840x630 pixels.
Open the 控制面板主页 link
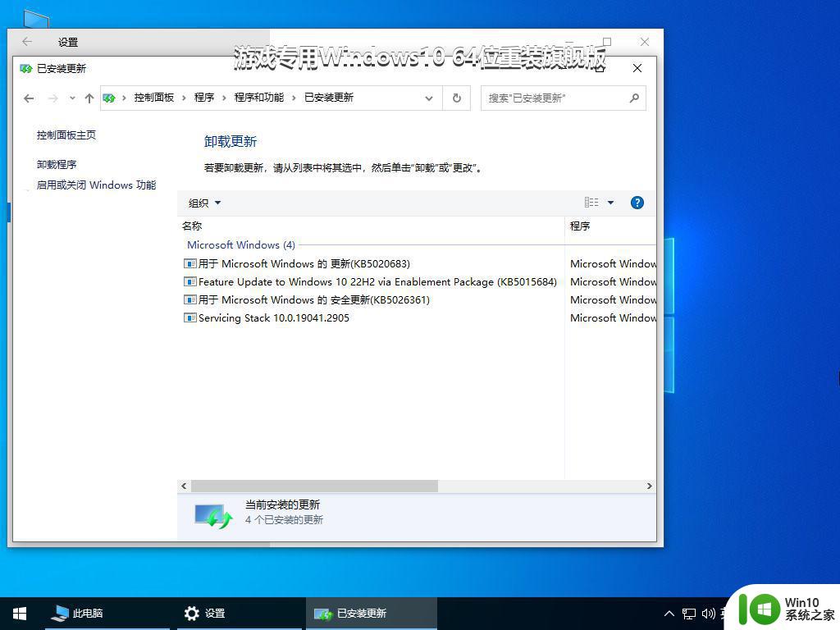[66, 135]
